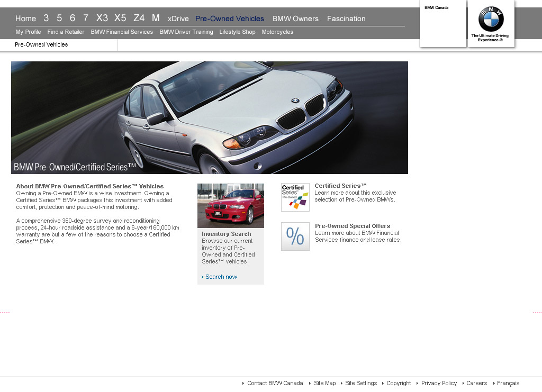Open the M models menu item
542x392 pixels.
tap(156, 18)
